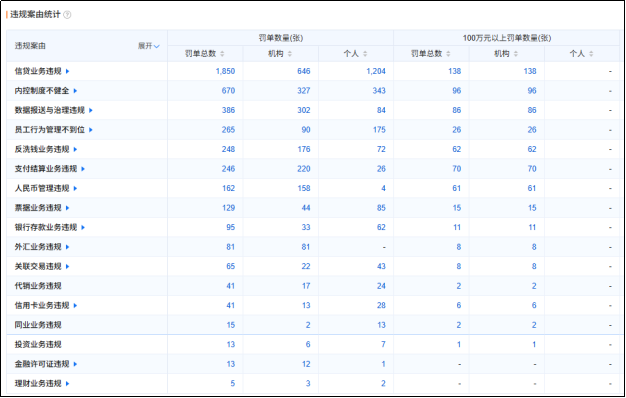The image size is (626, 398).
Task: Click the help icon beside 违规案由统计
Action: pyautogui.click(x=67, y=15)
